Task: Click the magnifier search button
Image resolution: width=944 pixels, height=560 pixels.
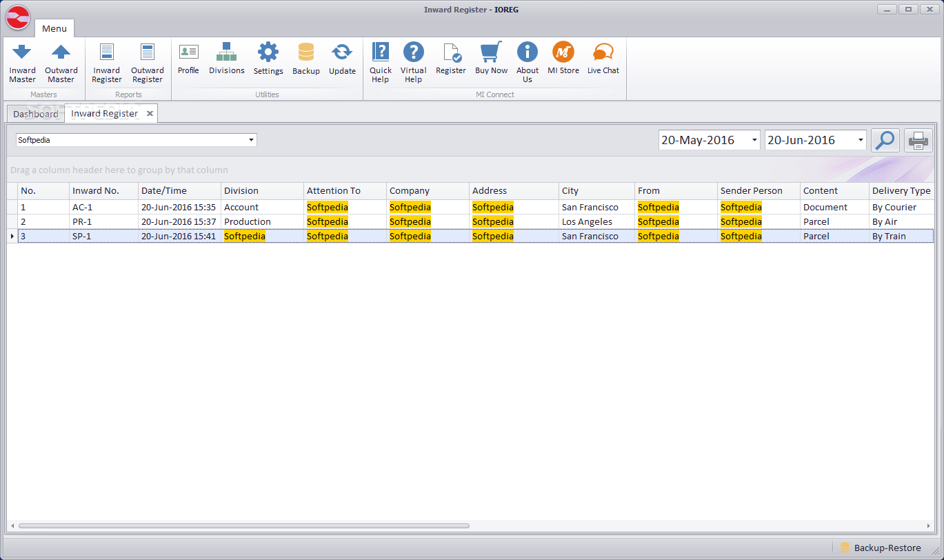Action: pos(885,140)
